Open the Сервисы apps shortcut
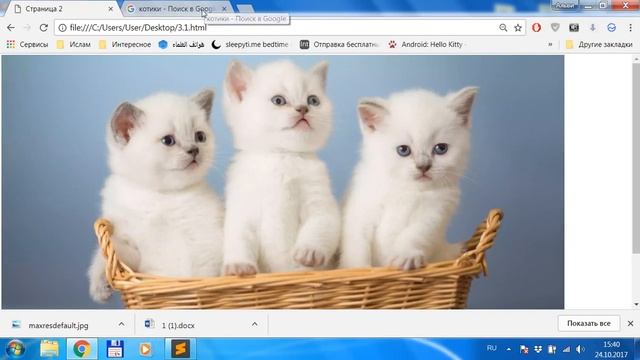This screenshot has width=640, height=360. [x=27, y=44]
